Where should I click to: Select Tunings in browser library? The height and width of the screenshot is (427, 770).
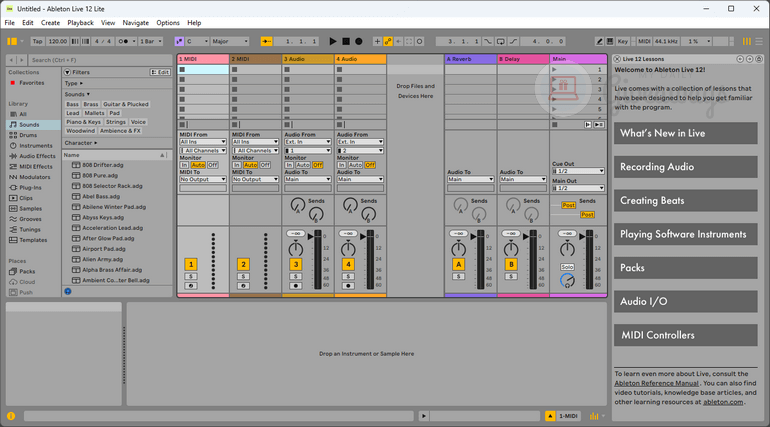click(30, 230)
